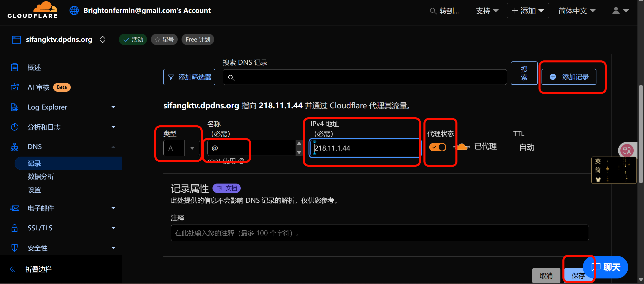Click the 安全性 shield icon

pyautogui.click(x=15, y=248)
